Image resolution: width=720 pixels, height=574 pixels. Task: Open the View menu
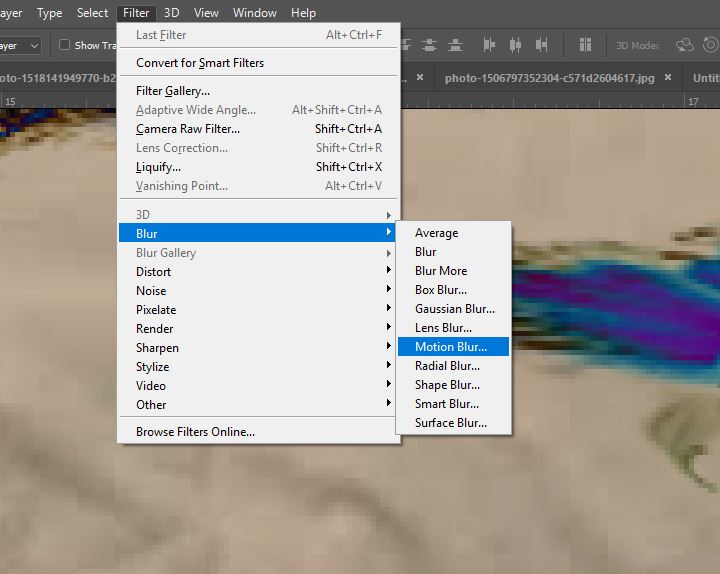point(206,13)
